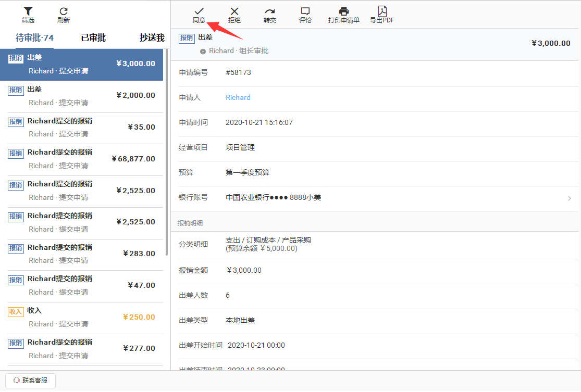The image size is (581, 392).
Task: Click the 报销 tag on the ¥35.00 row
Action: (x=16, y=122)
